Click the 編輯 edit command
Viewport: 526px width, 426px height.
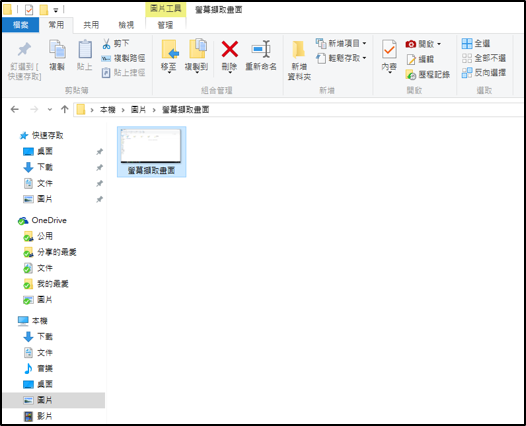point(420,59)
